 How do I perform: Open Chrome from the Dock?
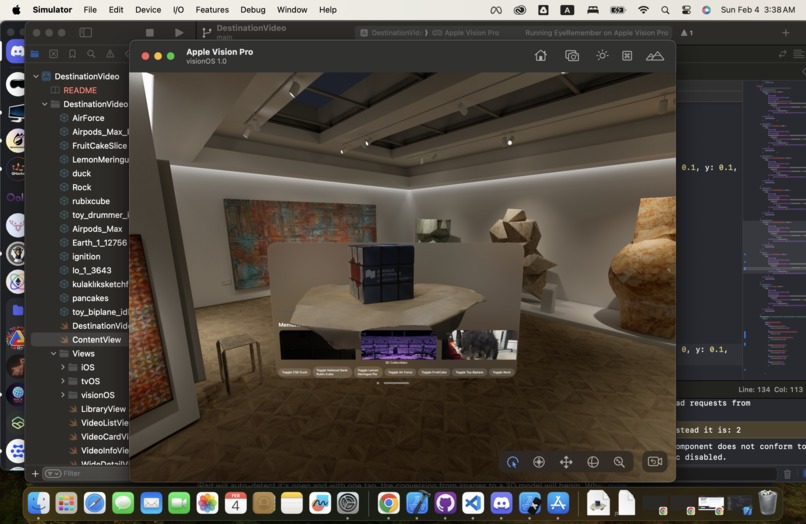click(389, 502)
